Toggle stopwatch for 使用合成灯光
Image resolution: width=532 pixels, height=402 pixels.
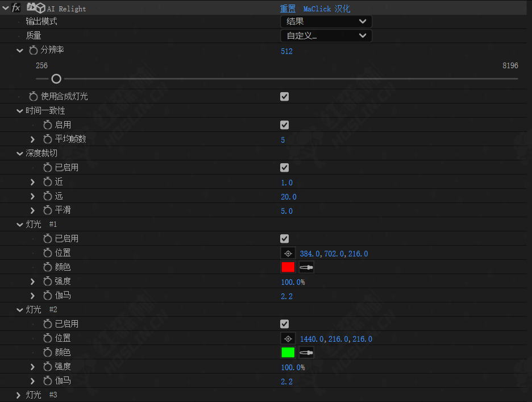click(x=33, y=97)
